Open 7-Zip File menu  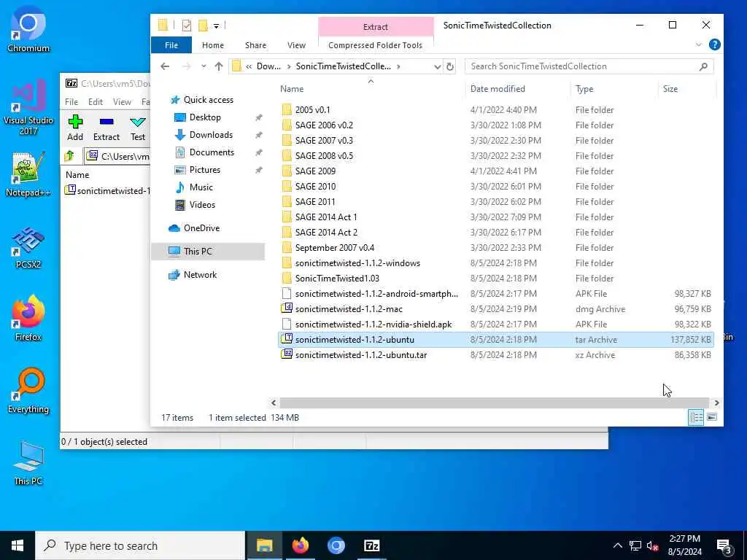(x=71, y=102)
